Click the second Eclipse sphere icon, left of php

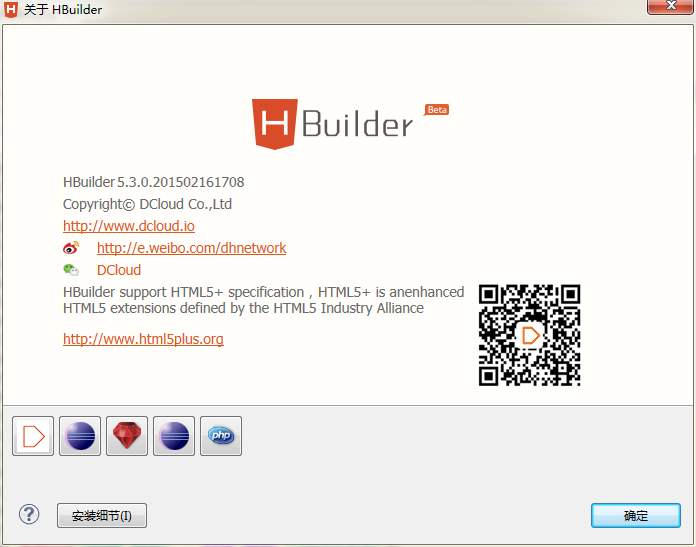[x=174, y=436]
